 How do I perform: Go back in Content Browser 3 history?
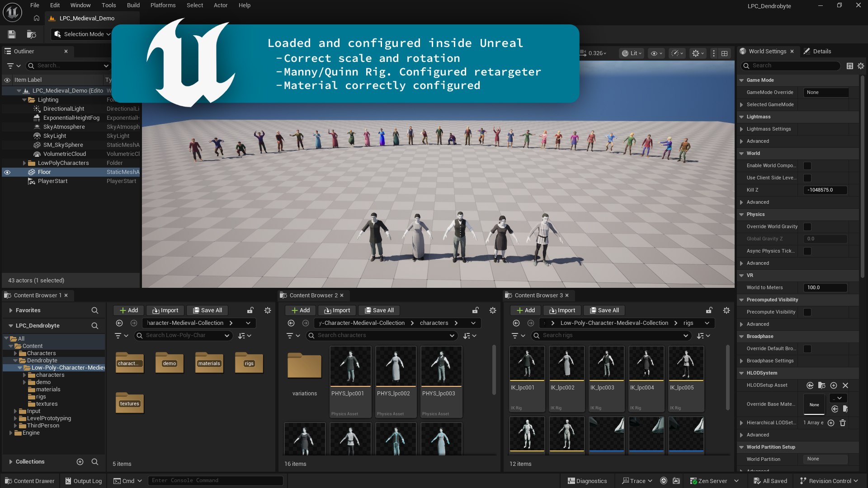tap(516, 323)
